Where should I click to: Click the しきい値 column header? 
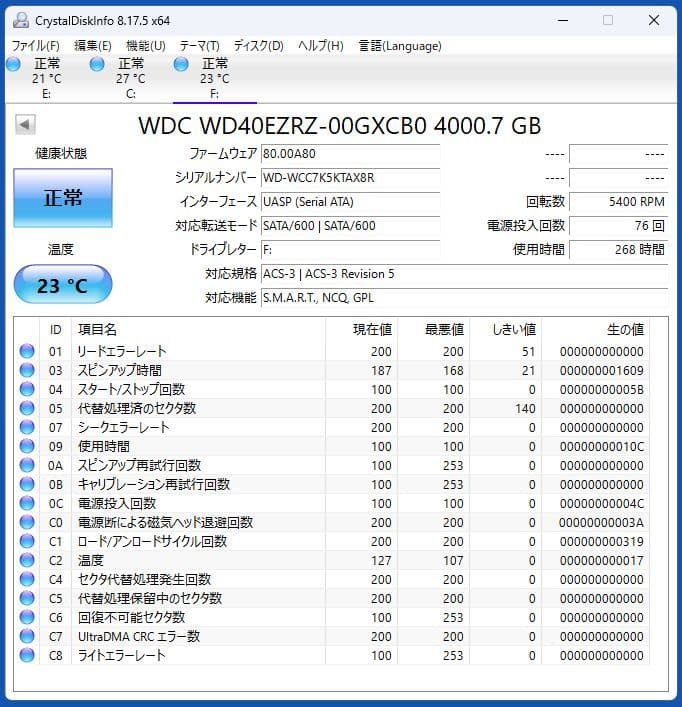[x=514, y=330]
